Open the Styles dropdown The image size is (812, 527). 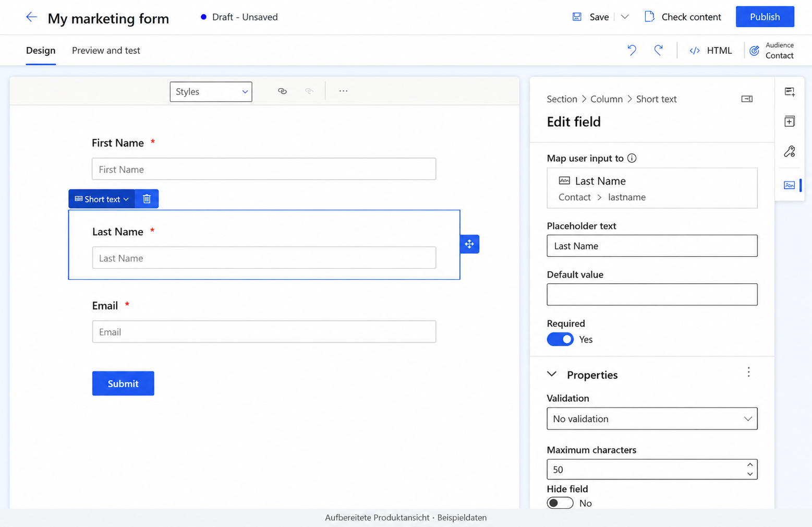pos(211,92)
